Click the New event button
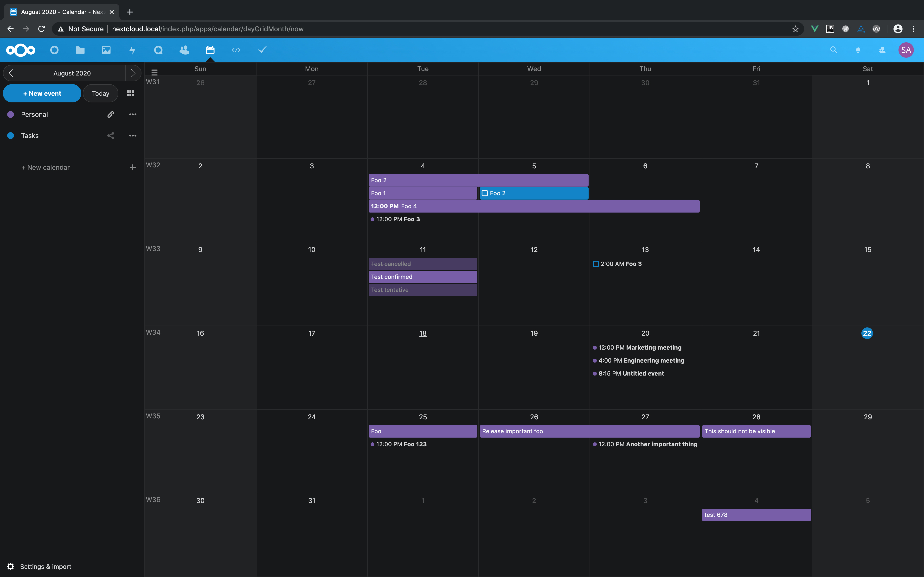Viewport: 924px width, 577px height. pyautogui.click(x=42, y=94)
